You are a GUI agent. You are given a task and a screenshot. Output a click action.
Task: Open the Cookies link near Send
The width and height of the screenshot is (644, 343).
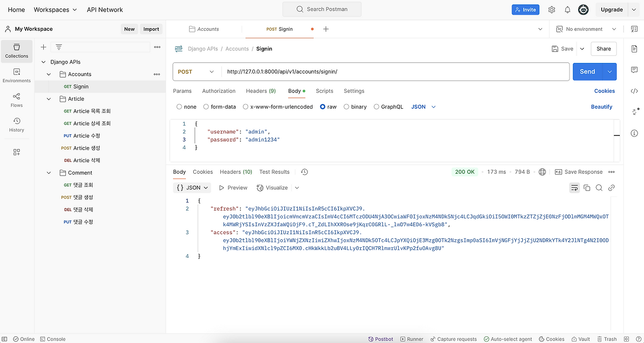click(x=605, y=91)
